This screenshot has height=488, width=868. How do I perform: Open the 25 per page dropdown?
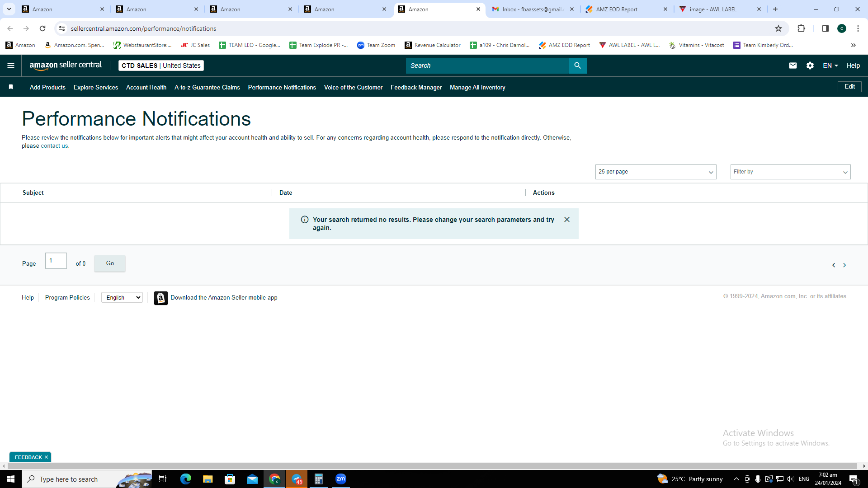pyautogui.click(x=656, y=172)
